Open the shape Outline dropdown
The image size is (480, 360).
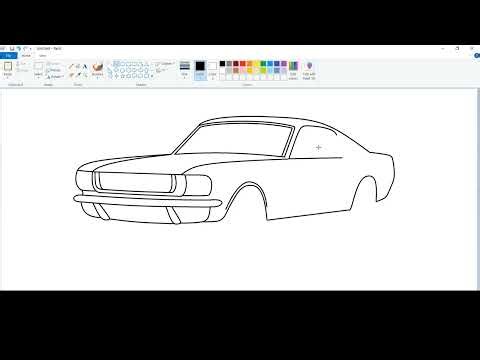point(165,63)
